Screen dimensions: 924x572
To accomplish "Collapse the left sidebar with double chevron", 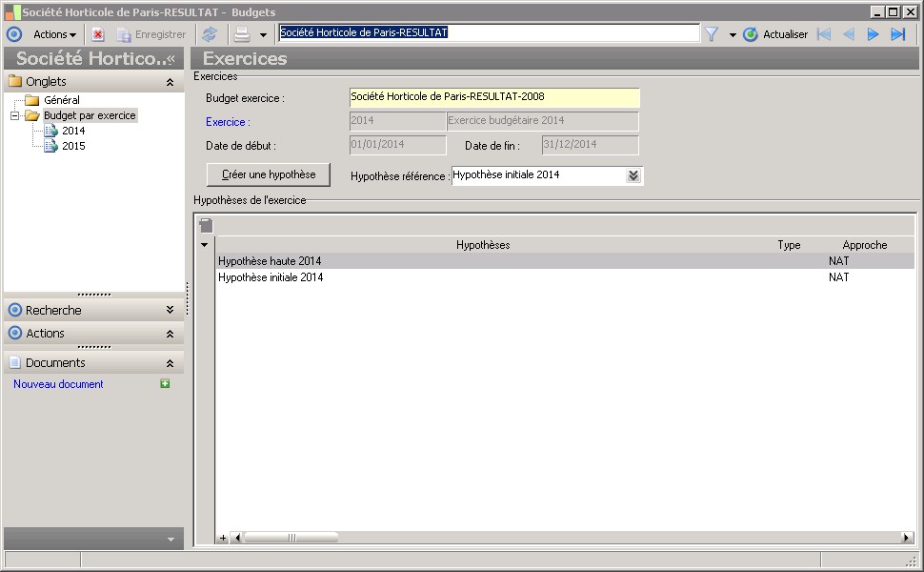I will [x=171, y=59].
